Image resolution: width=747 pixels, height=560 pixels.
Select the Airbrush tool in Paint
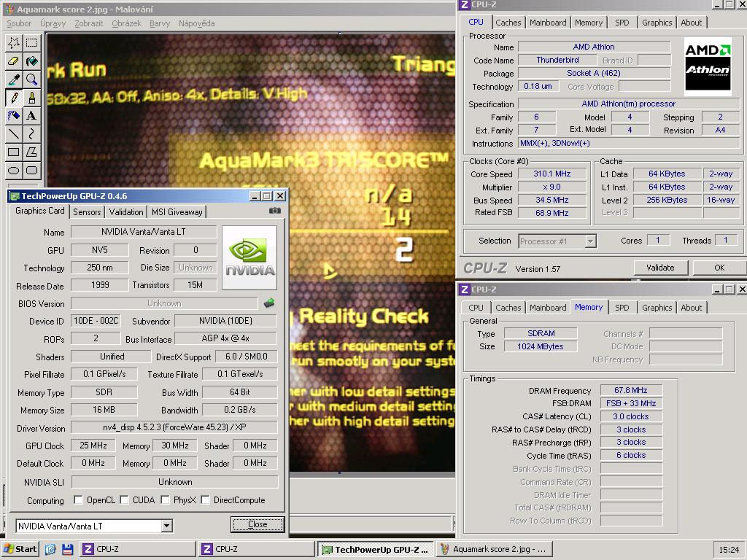14,116
